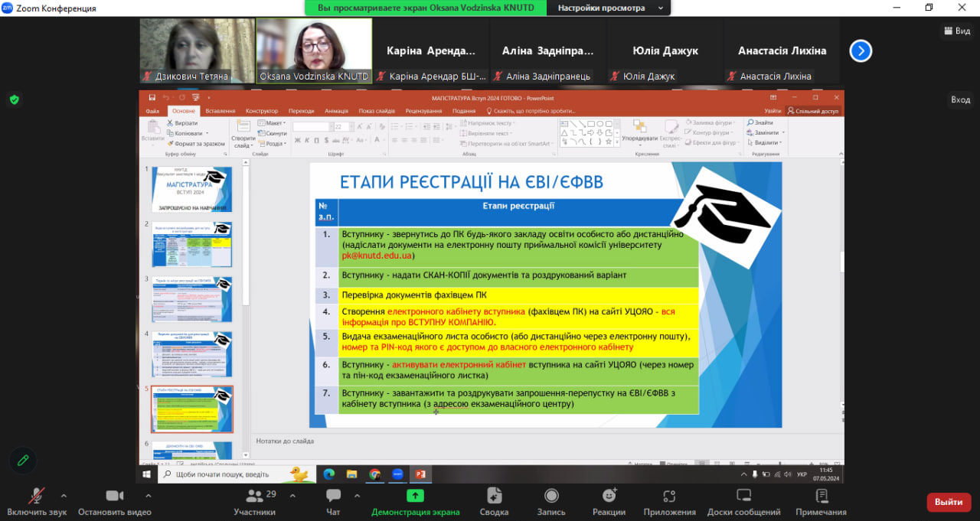
Task: Click Упорядкувати arrange button
Action: (639, 132)
